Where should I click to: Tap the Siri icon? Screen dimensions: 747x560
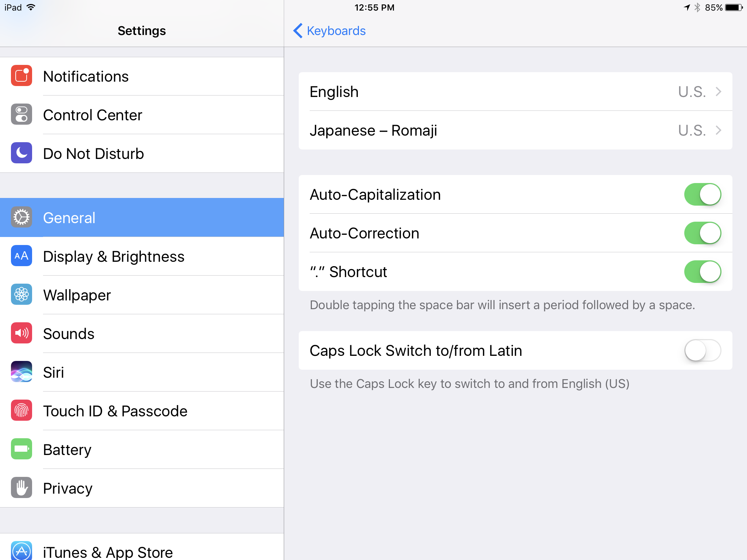point(22,372)
